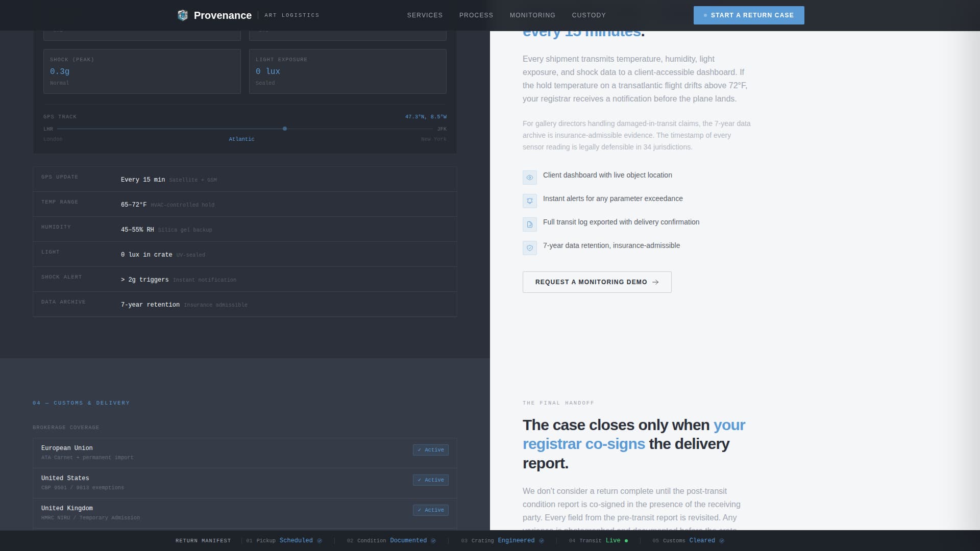Click the Light Exposure 0 lux card
The width and height of the screenshot is (980, 551).
point(348,71)
